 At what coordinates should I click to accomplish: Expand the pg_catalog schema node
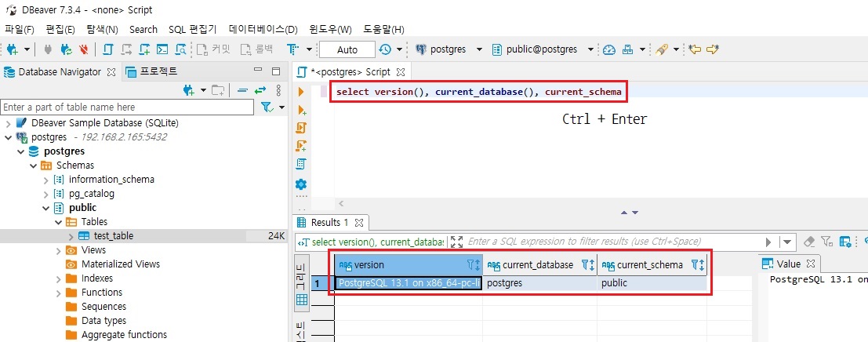point(46,194)
